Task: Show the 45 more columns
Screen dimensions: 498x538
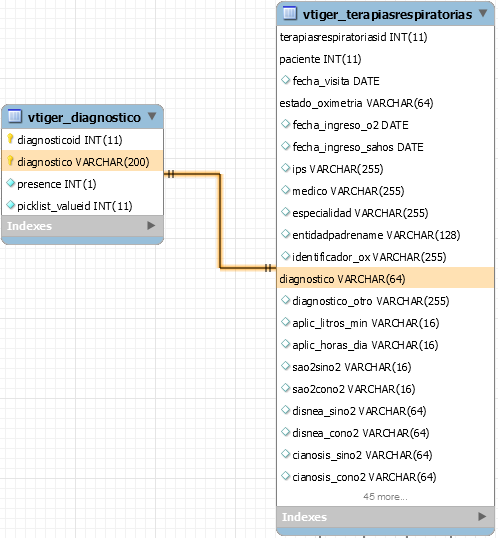Action: point(385,497)
